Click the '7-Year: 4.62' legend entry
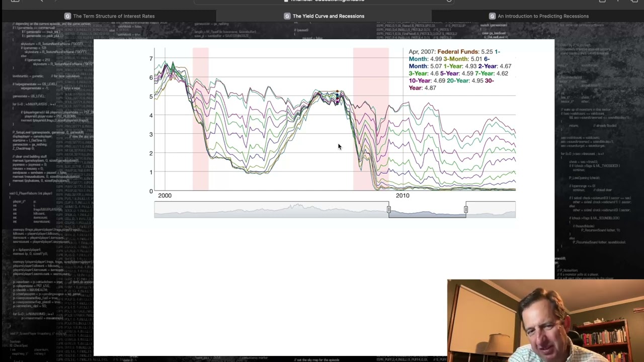 pos(492,73)
